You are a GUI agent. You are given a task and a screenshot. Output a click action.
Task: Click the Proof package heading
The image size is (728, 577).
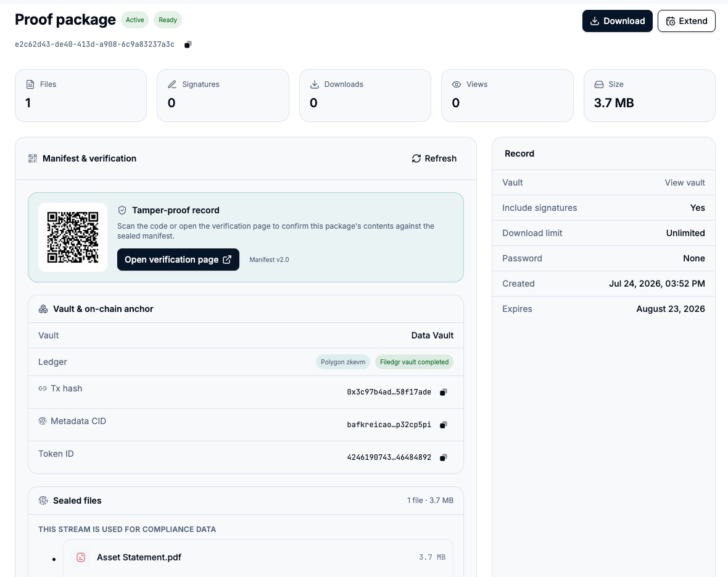[x=65, y=20]
